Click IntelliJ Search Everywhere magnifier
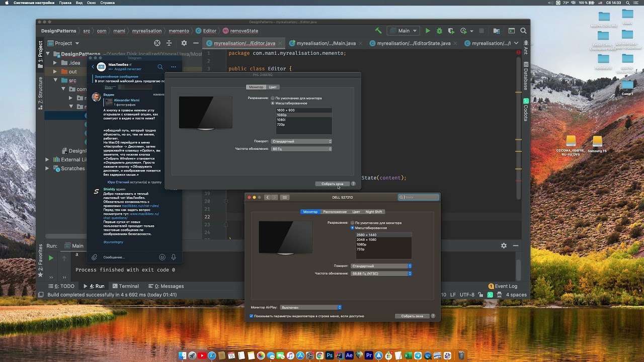 [x=524, y=31]
